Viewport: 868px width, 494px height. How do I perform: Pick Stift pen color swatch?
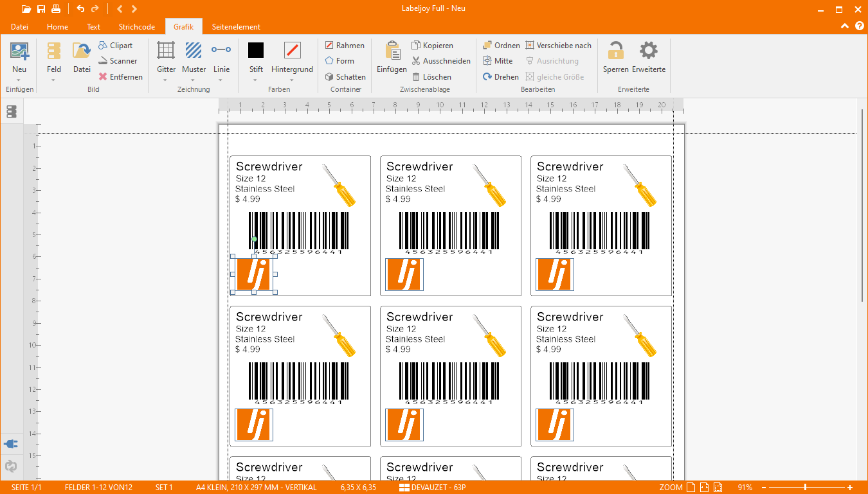pyautogui.click(x=256, y=50)
